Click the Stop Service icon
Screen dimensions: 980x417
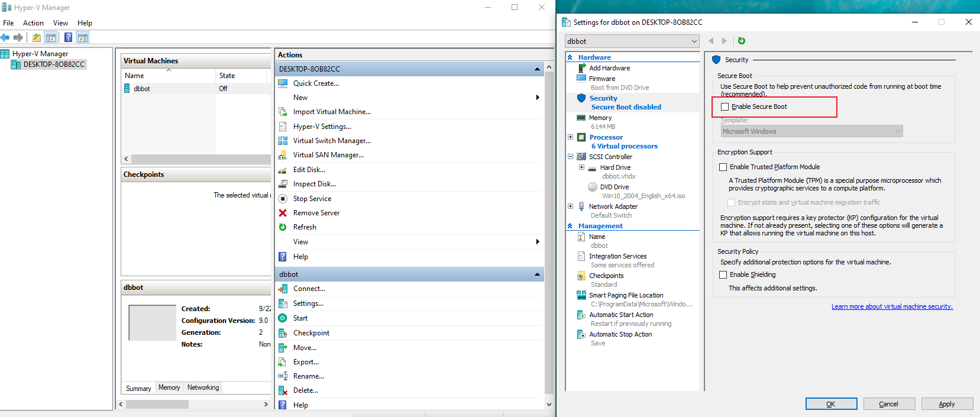[283, 199]
